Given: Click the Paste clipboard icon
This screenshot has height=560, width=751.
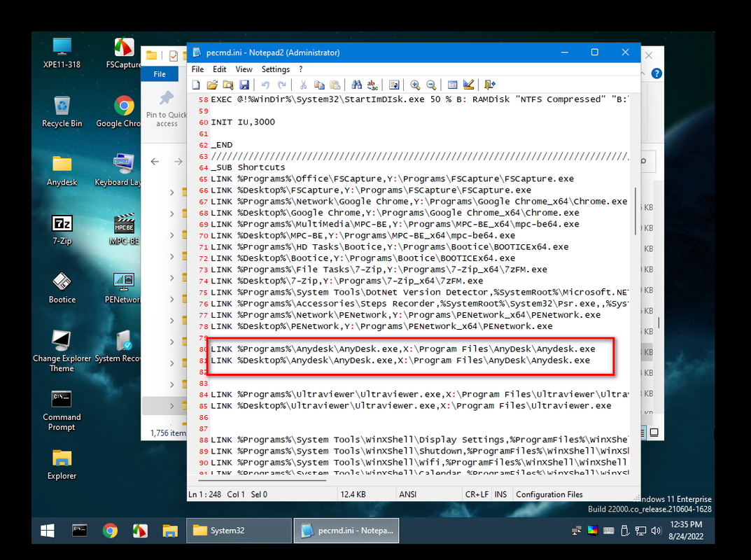Looking at the screenshot, I should (x=335, y=85).
